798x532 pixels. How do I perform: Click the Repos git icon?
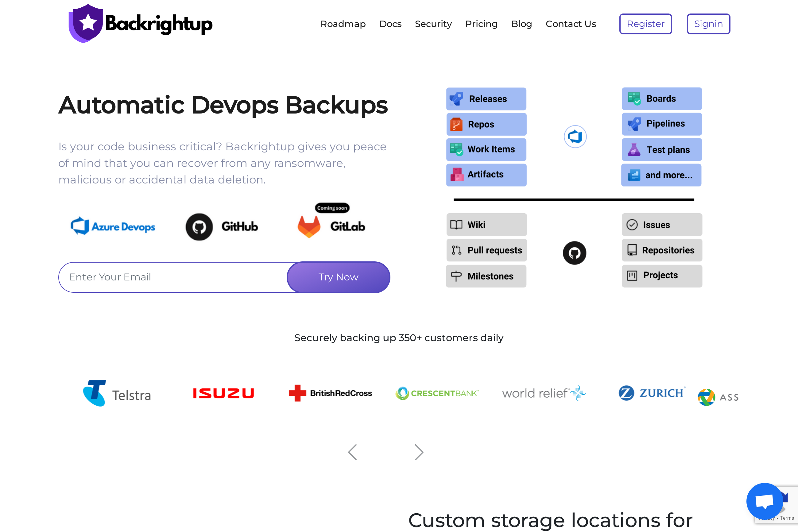coord(456,125)
